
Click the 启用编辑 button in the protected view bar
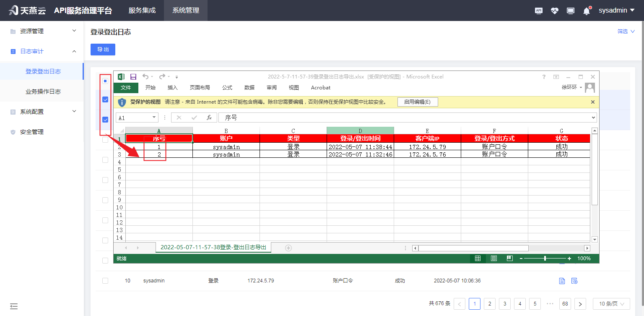pos(418,102)
